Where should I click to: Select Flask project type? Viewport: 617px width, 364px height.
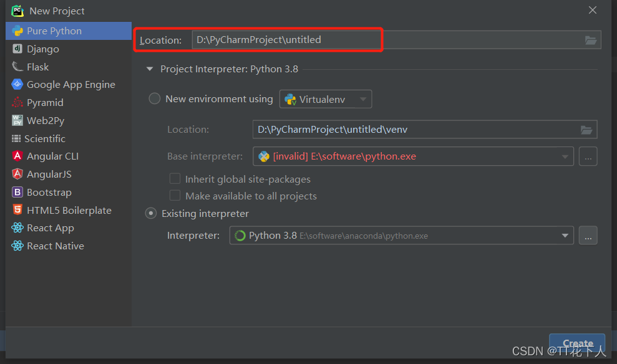coord(69,67)
